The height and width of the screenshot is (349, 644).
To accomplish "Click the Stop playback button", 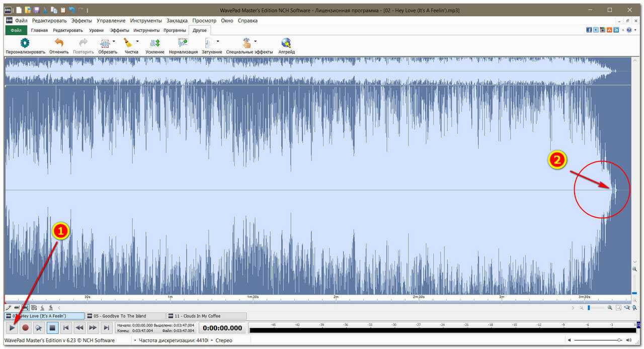I will point(52,328).
